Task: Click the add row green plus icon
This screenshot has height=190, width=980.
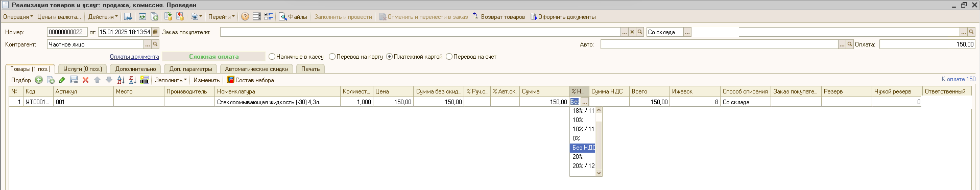Action: tap(39, 80)
